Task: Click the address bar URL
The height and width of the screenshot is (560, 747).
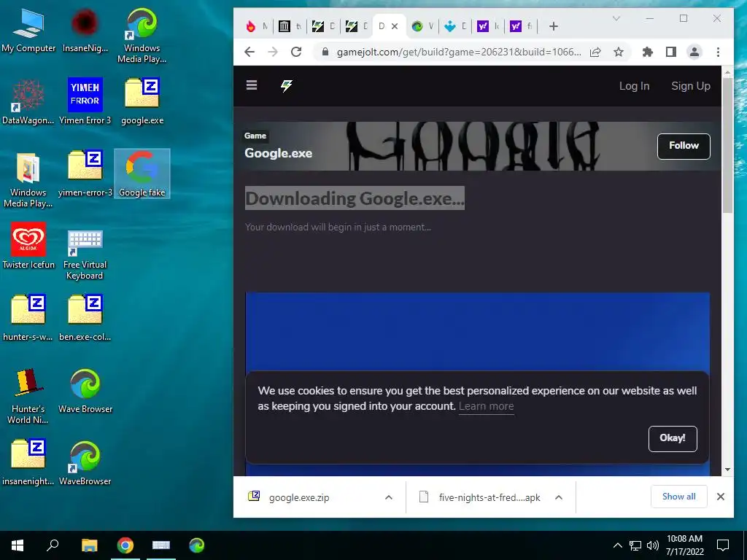Action: tap(459, 52)
